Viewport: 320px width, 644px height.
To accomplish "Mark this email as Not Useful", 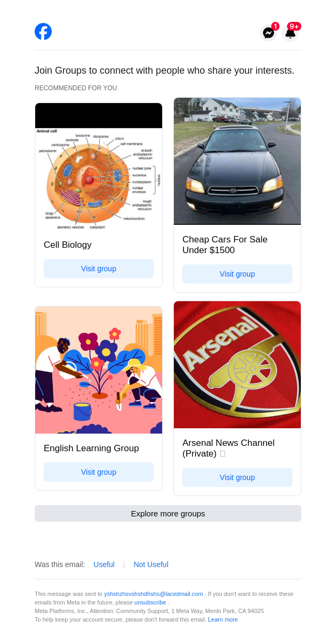I will [151, 564].
